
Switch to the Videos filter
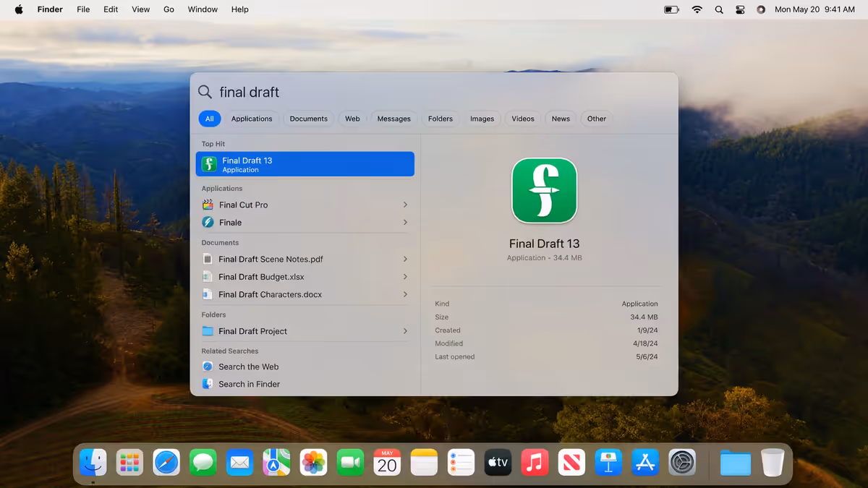(523, 119)
